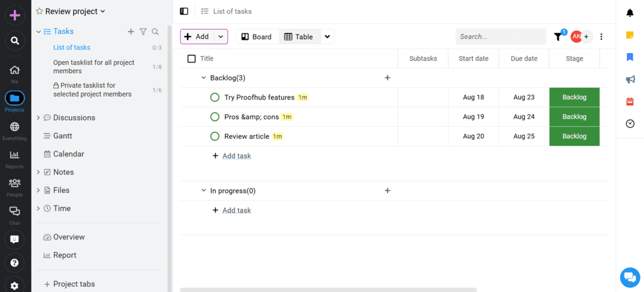The image size is (644, 292).
Task: Click the plus button next to AK avatar
Action: (x=586, y=37)
